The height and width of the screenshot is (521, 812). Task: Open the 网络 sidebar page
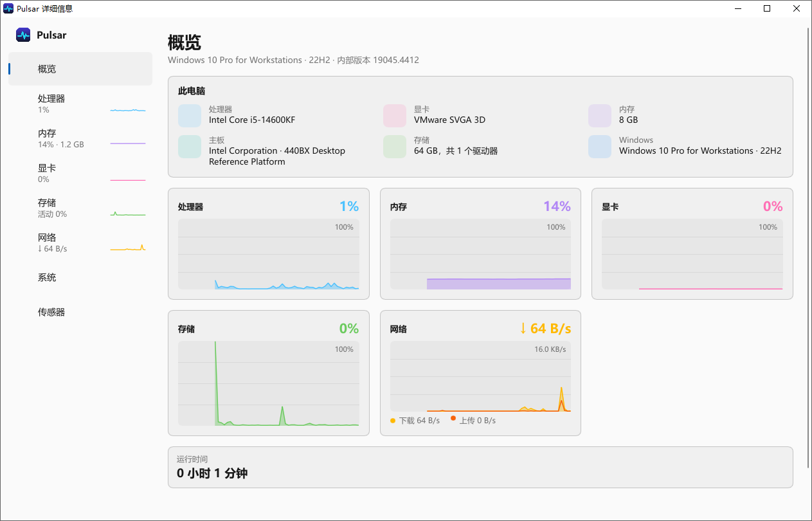pyautogui.click(x=80, y=242)
